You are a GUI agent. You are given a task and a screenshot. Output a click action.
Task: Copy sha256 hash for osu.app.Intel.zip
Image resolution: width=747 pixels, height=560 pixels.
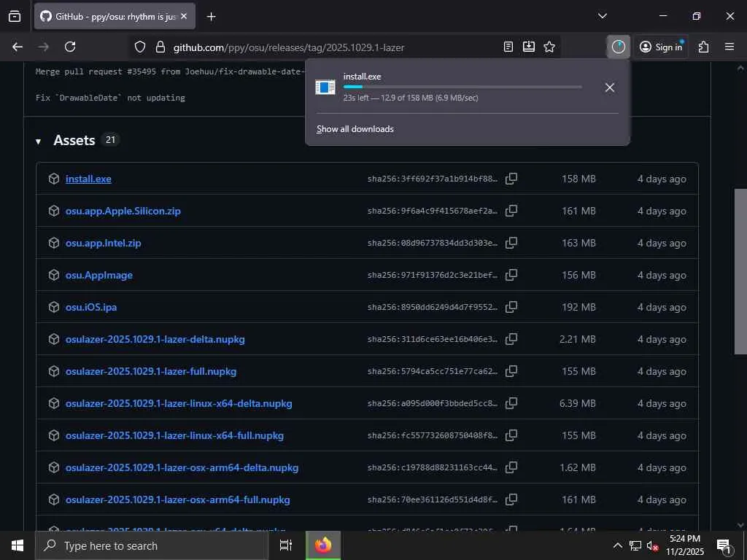coord(511,243)
